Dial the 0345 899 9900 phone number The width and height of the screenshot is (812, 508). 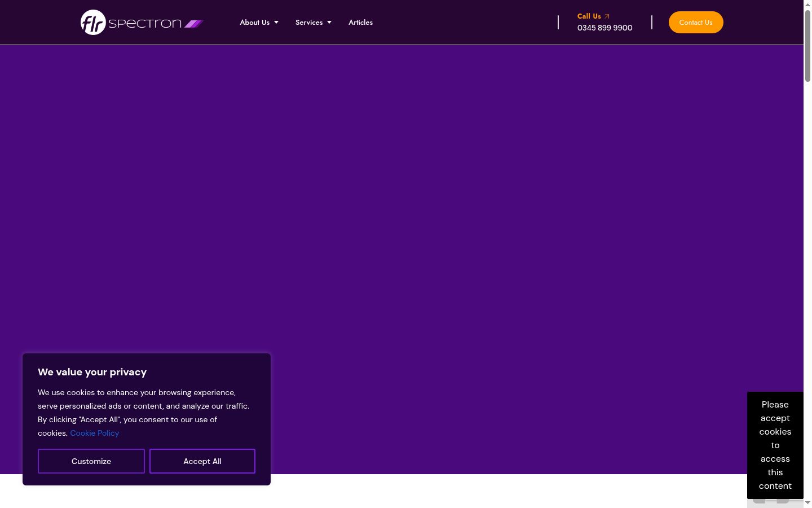[x=605, y=28]
